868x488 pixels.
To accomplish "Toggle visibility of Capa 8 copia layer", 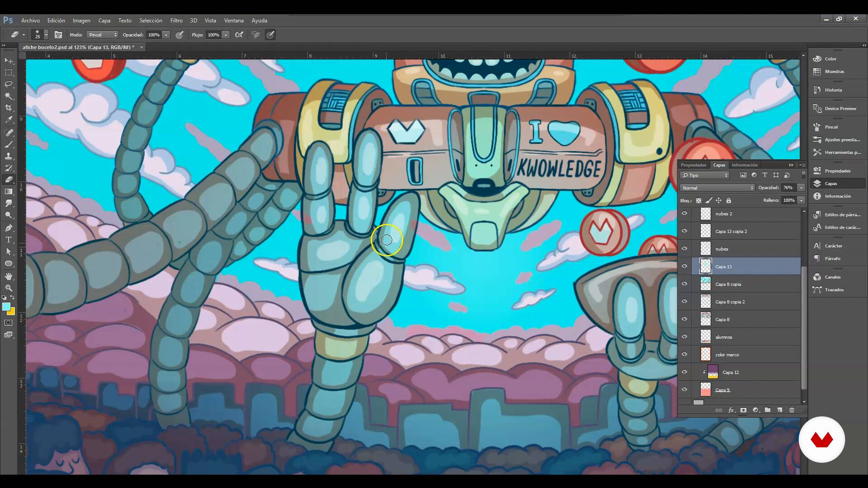I will 684,284.
